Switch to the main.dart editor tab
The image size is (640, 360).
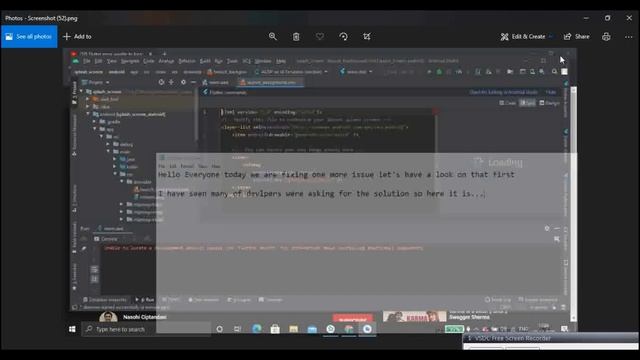pos(216,82)
